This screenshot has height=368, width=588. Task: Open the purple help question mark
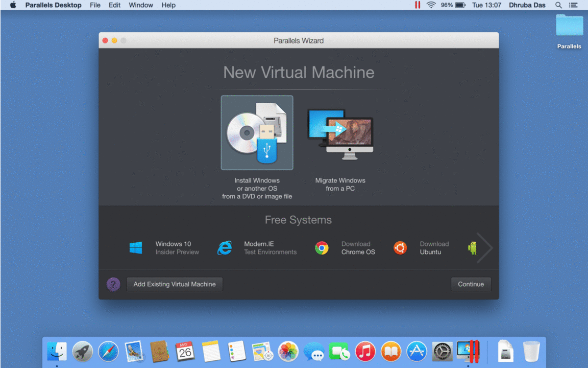(113, 284)
